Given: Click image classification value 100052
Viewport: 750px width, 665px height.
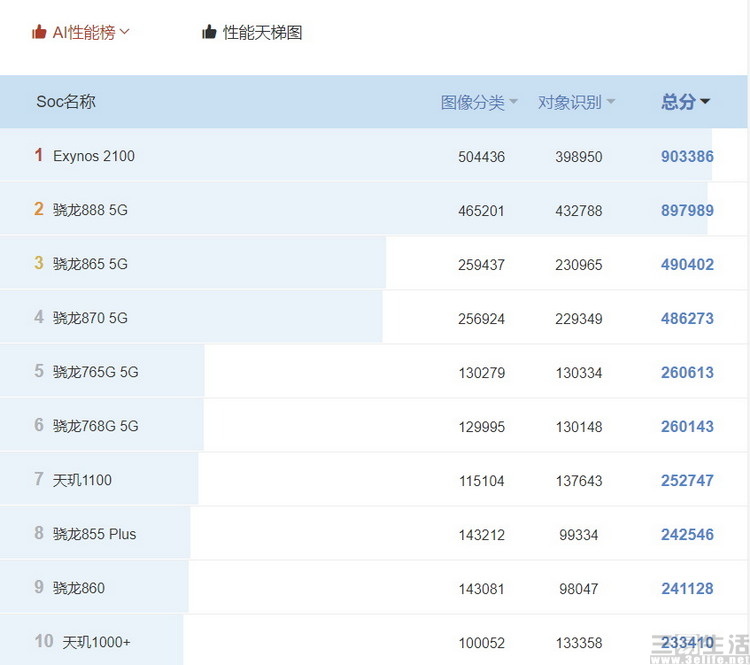Looking at the screenshot, I should pos(482,643).
